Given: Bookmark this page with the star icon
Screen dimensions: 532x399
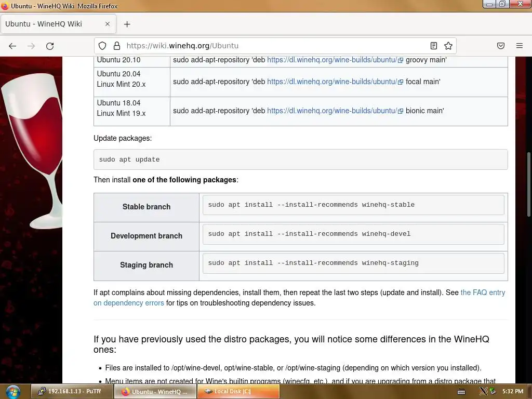Looking at the screenshot, I should (x=448, y=46).
